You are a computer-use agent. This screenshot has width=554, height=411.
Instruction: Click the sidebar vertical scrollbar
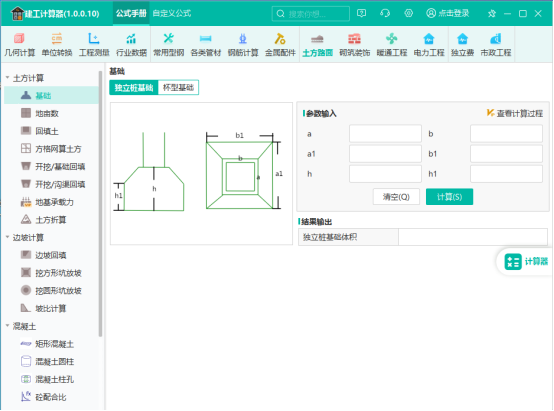100,203
